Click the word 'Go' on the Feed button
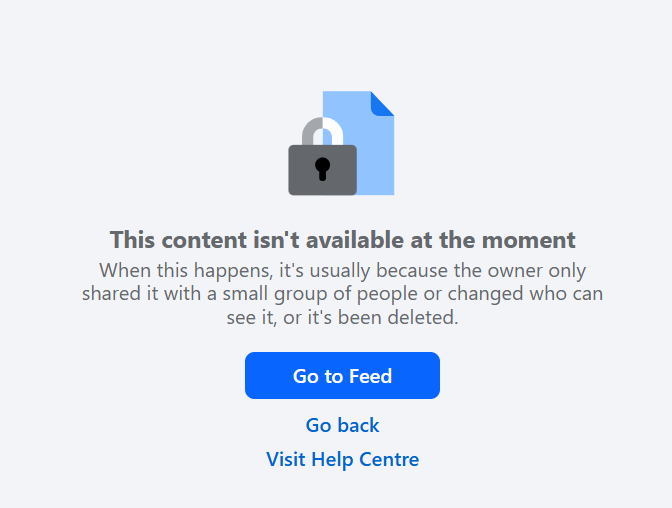Viewport: 672px width, 508px height. point(306,376)
